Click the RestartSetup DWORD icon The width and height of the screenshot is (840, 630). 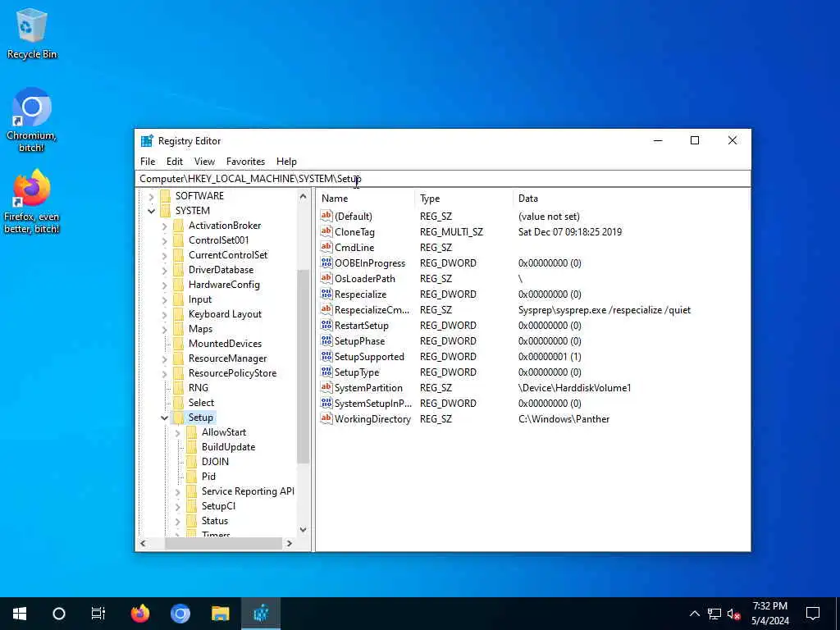tap(326, 325)
